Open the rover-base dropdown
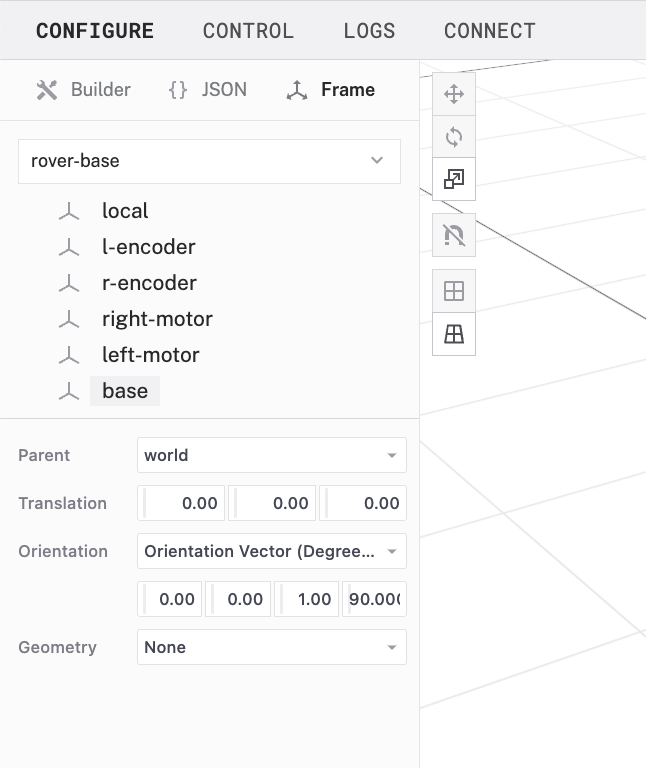The width and height of the screenshot is (646, 768). click(209, 161)
